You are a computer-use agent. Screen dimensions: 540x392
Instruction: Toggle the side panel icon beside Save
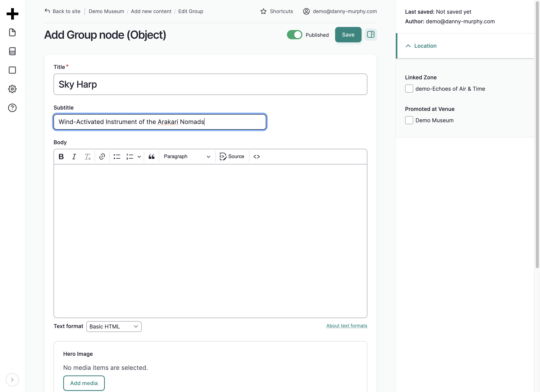pos(371,35)
